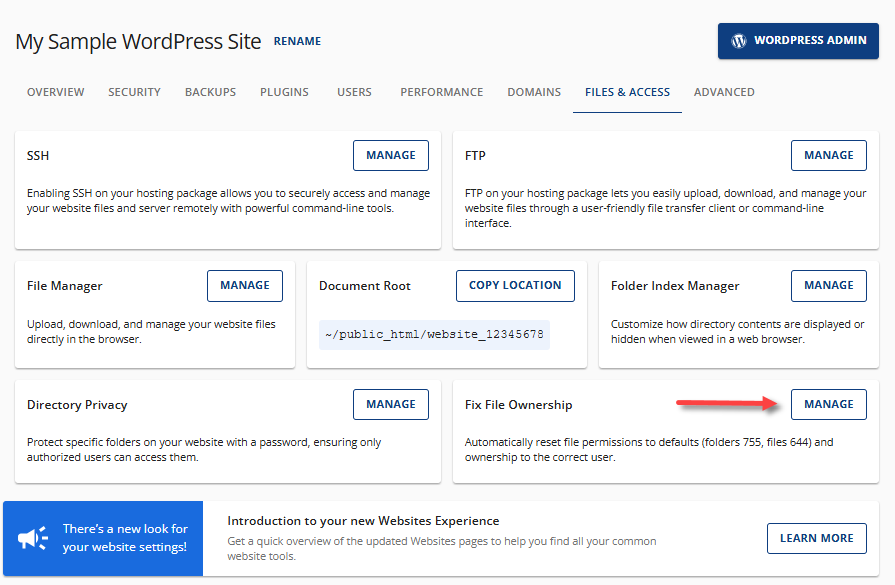Click the 'There's a new look' banner text
895x585 pixels.
tap(125, 538)
